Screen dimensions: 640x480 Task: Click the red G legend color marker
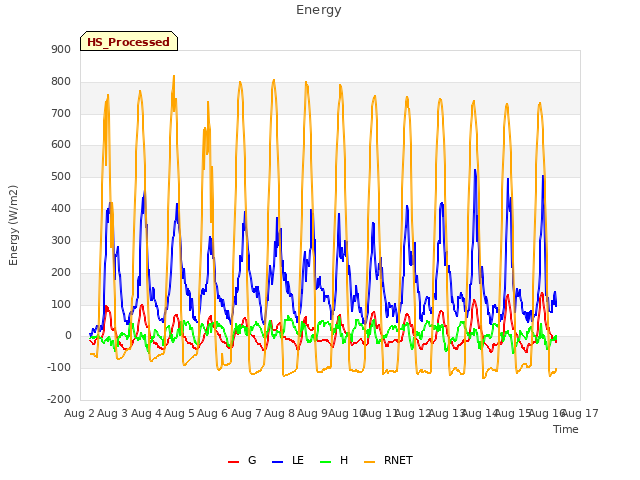[233, 462]
